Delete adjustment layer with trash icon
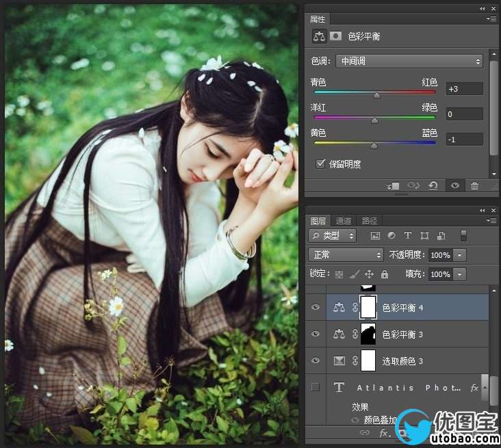This screenshot has height=448, width=501. click(474, 185)
